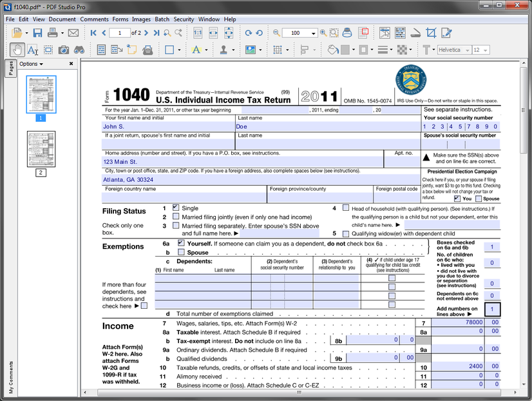Click the Crop Pages icon
This screenshot has height=401, width=532.
click(431, 33)
